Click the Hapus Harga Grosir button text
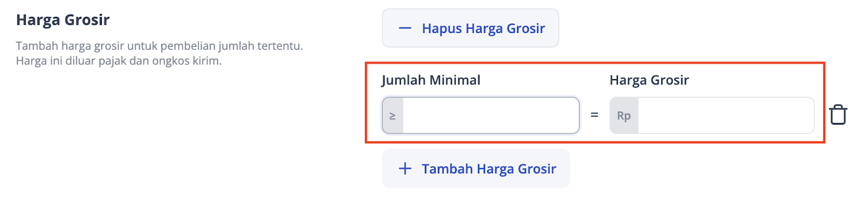The height and width of the screenshot is (214, 868). 483,29
